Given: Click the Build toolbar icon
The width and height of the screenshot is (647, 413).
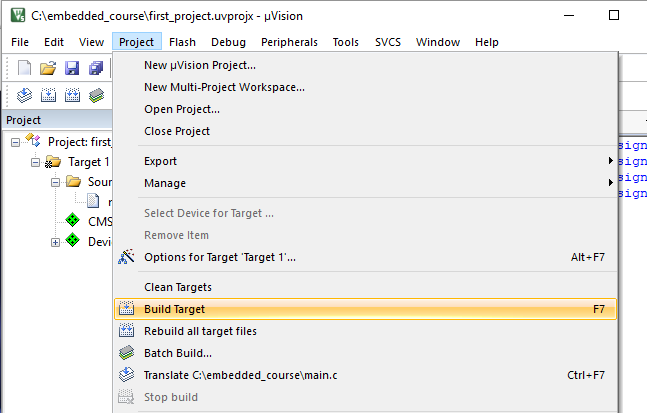Looking at the screenshot, I should pos(48,95).
